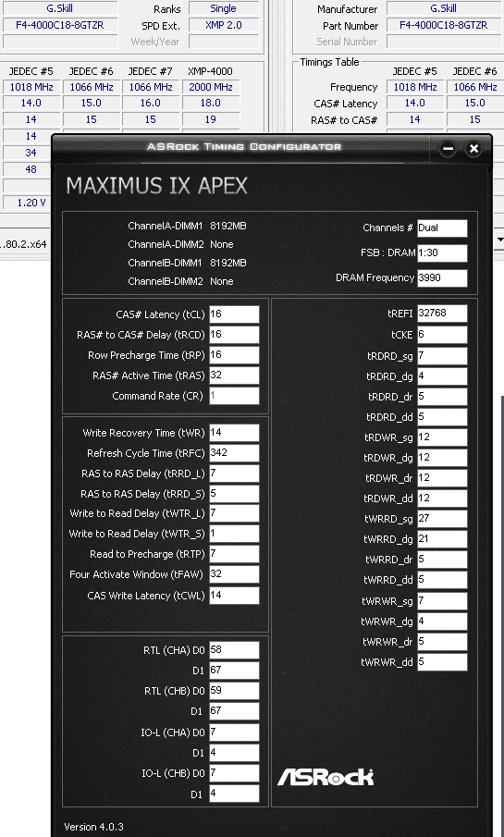Click the Row Precharge Time (tRP) field
Screen dimensions: 504x837
click(234, 354)
